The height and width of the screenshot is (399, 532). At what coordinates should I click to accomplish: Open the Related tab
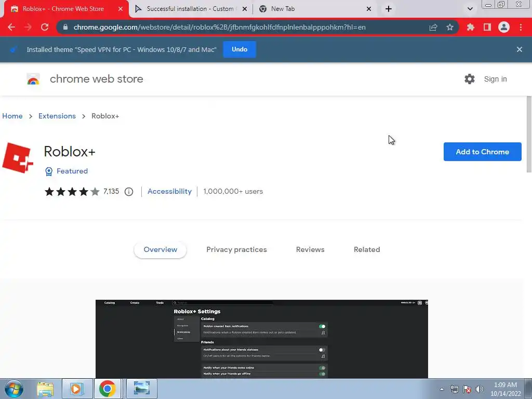tap(367, 249)
